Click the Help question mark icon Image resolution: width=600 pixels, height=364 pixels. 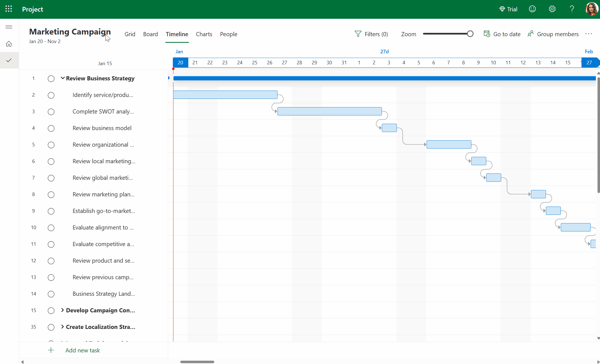pyautogui.click(x=572, y=9)
